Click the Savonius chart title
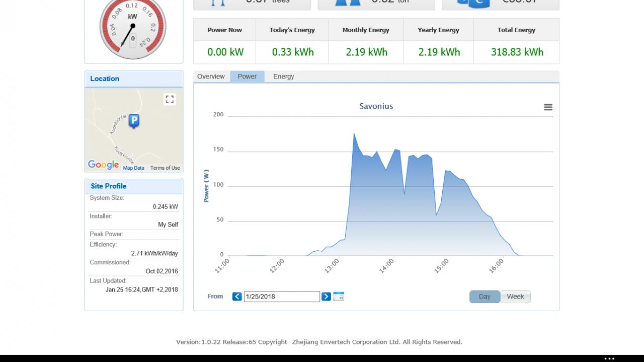644x362 pixels. [376, 106]
